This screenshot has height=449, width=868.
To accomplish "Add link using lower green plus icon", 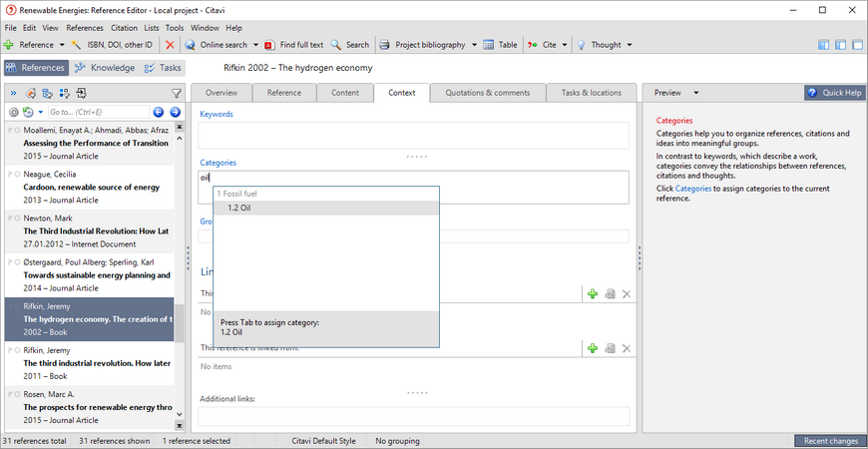I will [593, 348].
